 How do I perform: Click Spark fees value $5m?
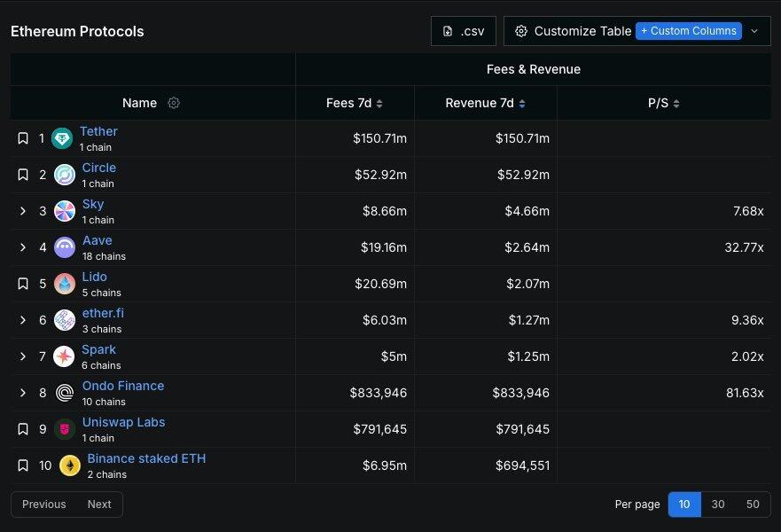point(394,356)
